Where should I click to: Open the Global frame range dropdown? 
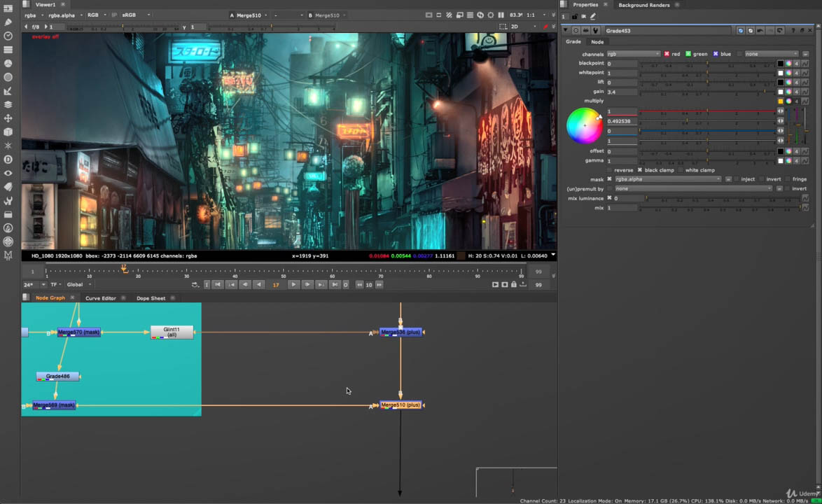tap(78, 284)
